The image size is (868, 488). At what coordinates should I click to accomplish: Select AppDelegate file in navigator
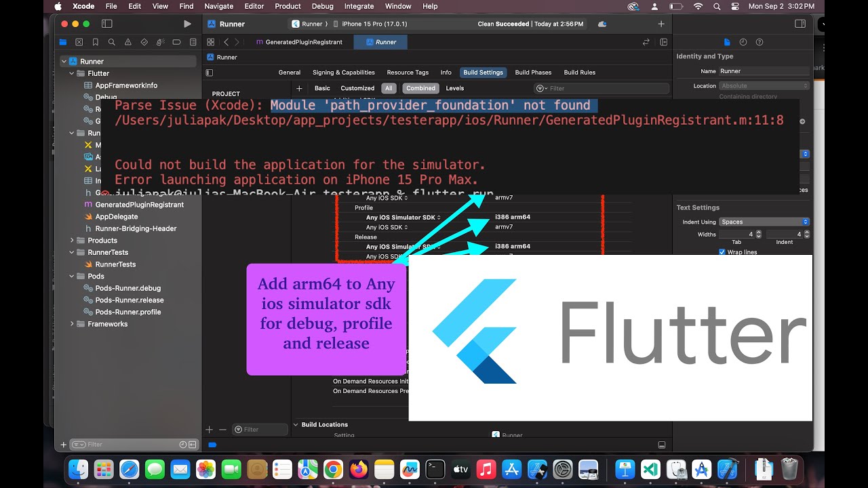point(117,217)
